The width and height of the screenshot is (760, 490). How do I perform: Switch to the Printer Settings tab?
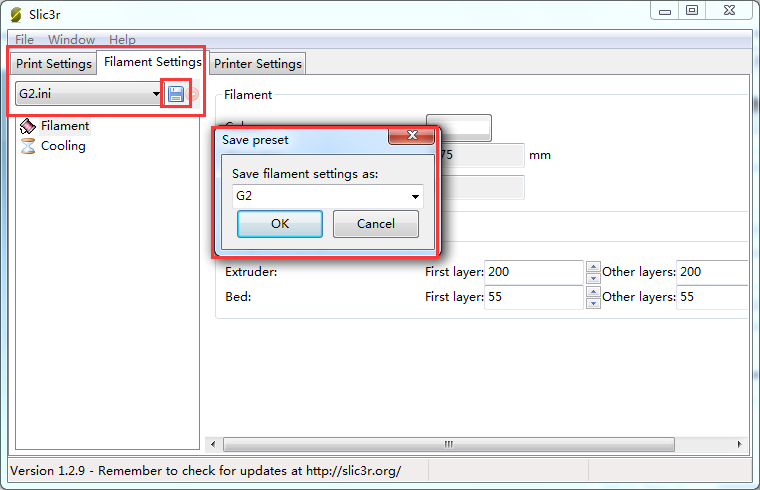pos(258,63)
